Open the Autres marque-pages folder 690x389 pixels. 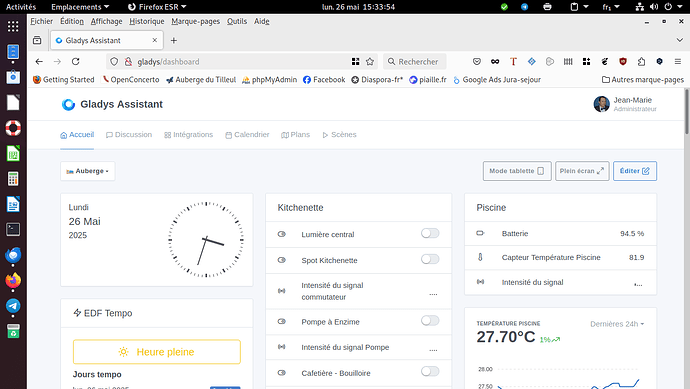643,80
